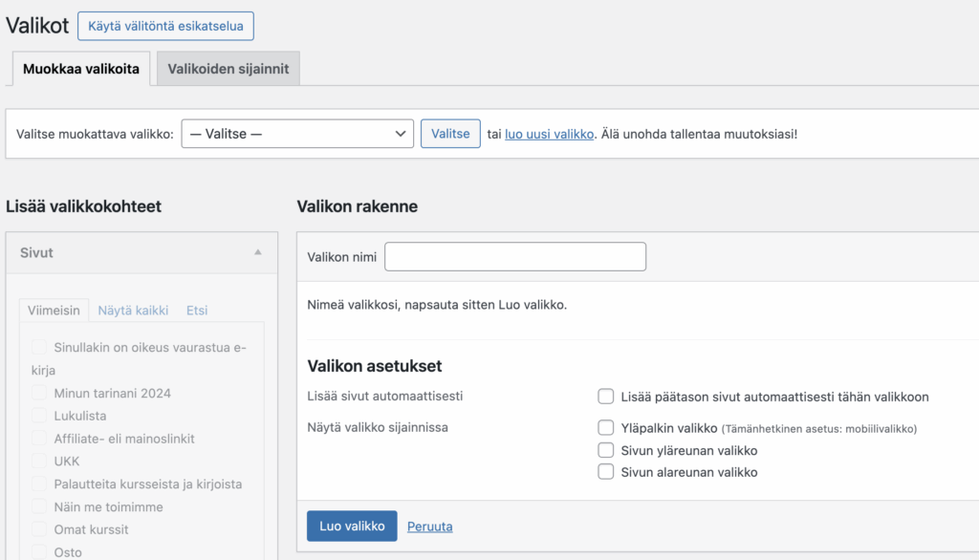Image resolution: width=979 pixels, height=560 pixels.
Task: Switch to the Valikoiden sijainnit tab
Action: 228,69
